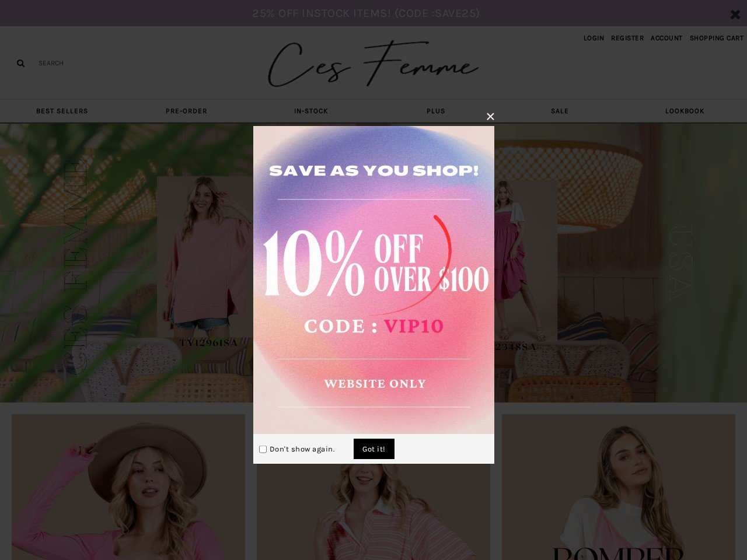Check the "Don't show again" checkbox
747x560 pixels.
(x=263, y=449)
